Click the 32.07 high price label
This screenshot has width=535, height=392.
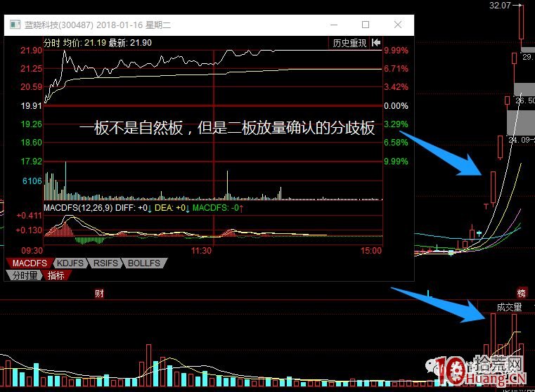[500, 5]
